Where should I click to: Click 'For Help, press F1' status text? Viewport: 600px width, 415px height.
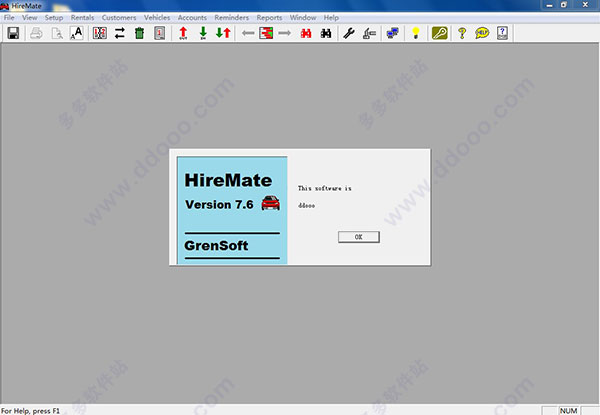pyautogui.click(x=31, y=411)
